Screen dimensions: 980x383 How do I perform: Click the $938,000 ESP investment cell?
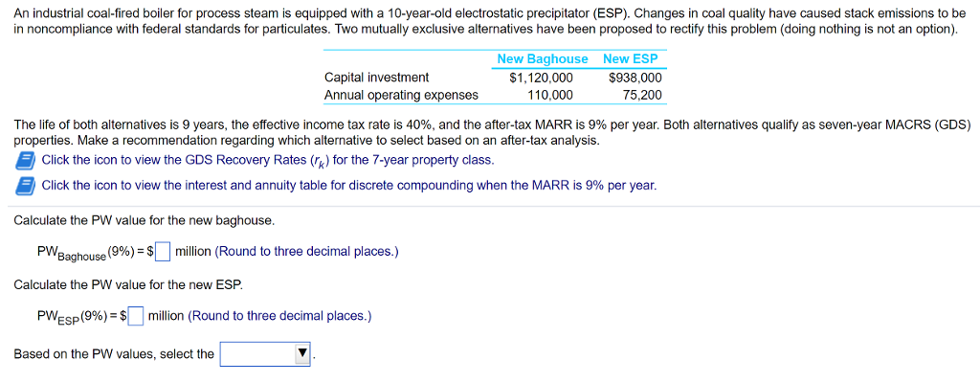click(x=635, y=78)
